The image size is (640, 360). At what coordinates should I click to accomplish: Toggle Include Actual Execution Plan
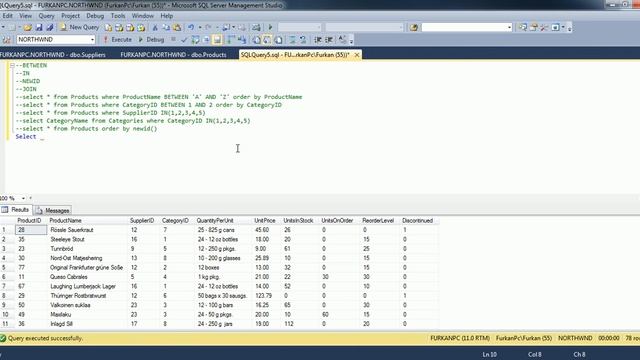[x=231, y=40]
